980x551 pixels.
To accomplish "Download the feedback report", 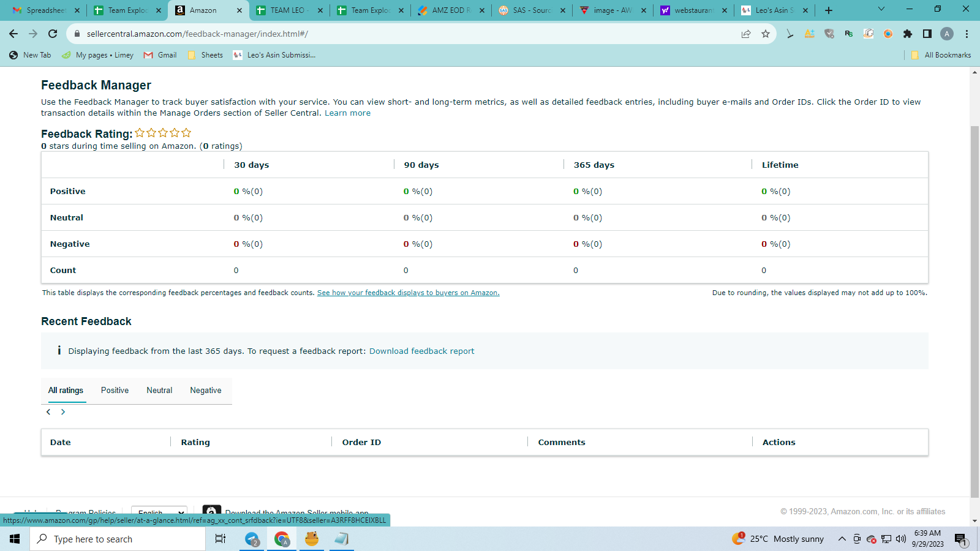I will pos(421,351).
